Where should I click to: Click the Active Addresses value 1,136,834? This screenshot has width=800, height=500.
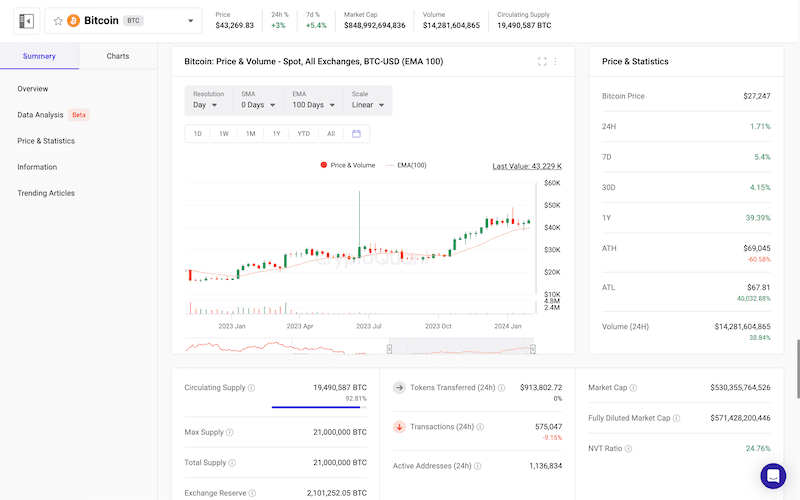tap(545, 466)
